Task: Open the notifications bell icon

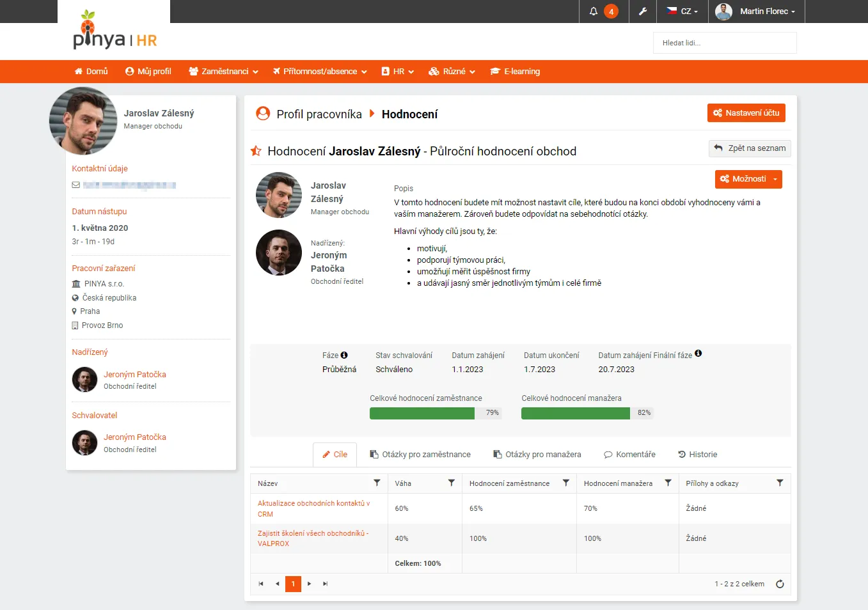Action: pyautogui.click(x=594, y=12)
